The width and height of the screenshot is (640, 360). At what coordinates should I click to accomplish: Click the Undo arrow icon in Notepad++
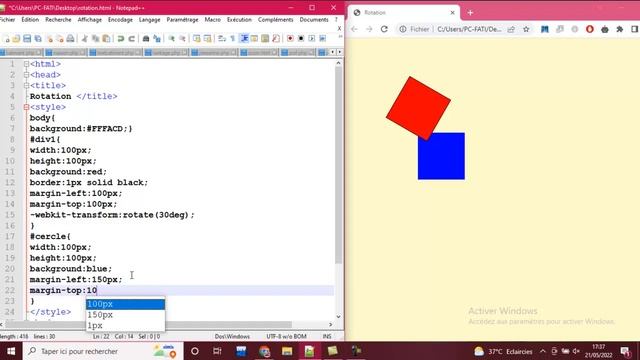(120, 39)
